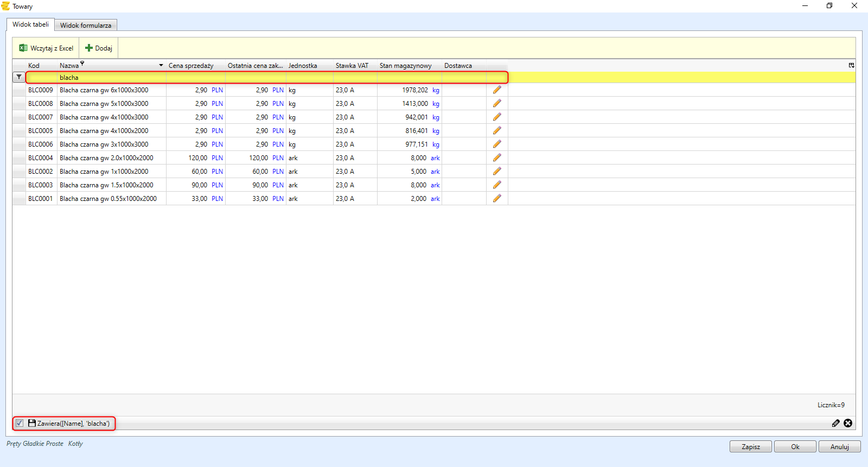Click the edit filter pencil icon at bottom

click(x=836, y=423)
